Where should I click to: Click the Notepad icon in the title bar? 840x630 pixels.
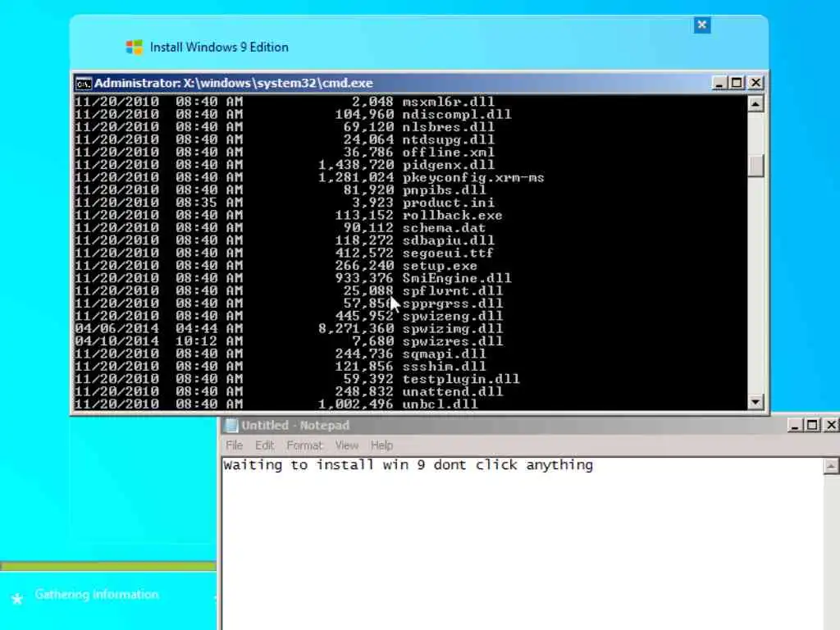[x=231, y=426]
